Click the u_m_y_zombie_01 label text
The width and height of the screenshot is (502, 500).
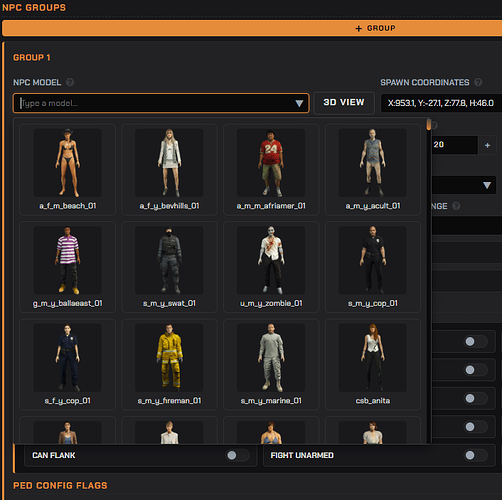click(271, 303)
